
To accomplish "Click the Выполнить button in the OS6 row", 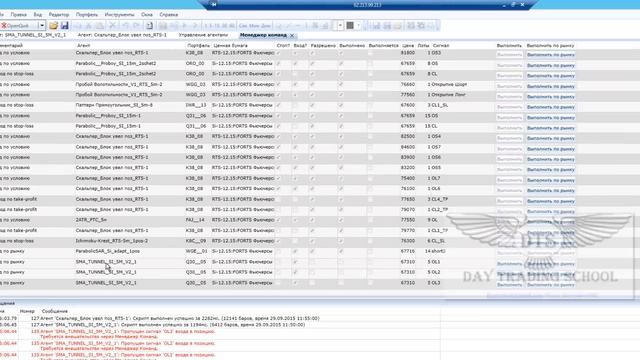I will [x=509, y=159].
